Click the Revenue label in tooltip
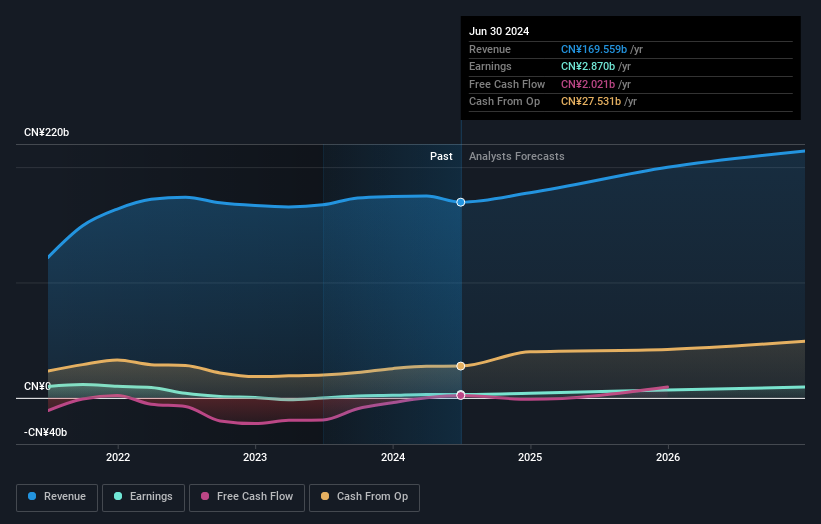 (x=490, y=49)
